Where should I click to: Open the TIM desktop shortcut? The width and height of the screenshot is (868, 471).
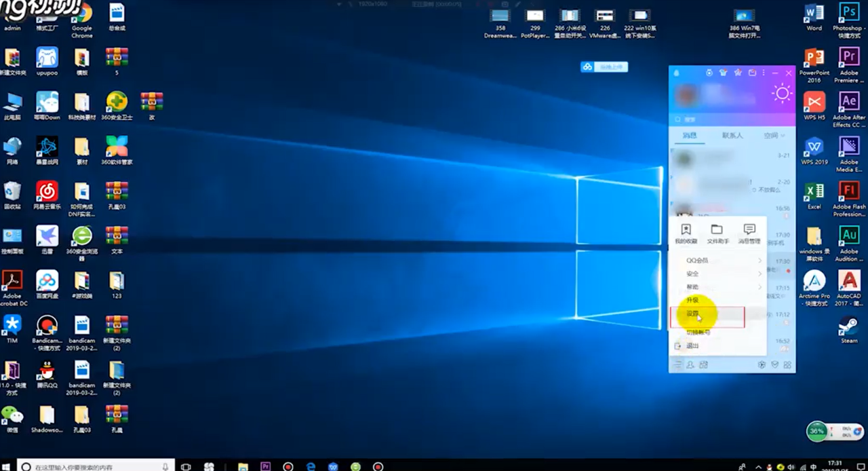click(x=12, y=328)
